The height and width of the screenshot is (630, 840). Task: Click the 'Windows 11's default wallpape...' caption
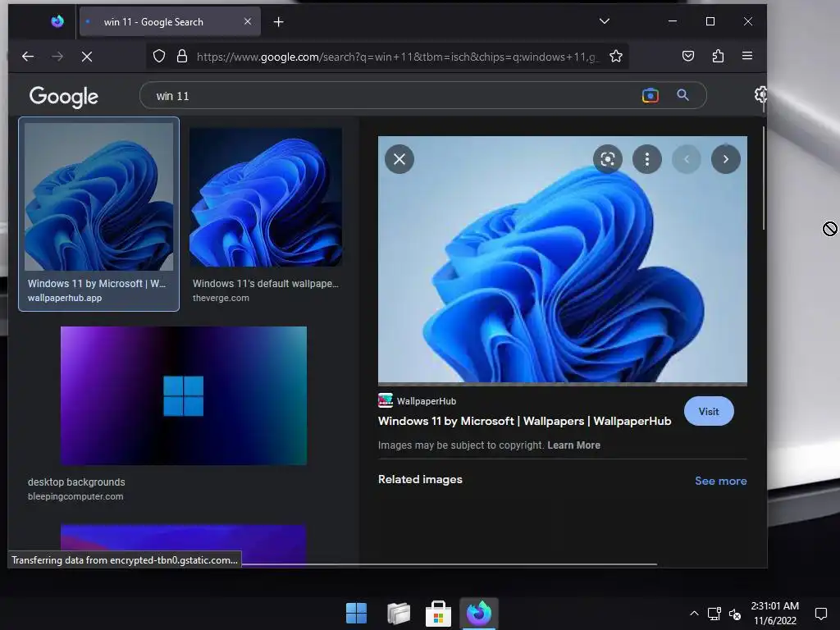(266, 283)
